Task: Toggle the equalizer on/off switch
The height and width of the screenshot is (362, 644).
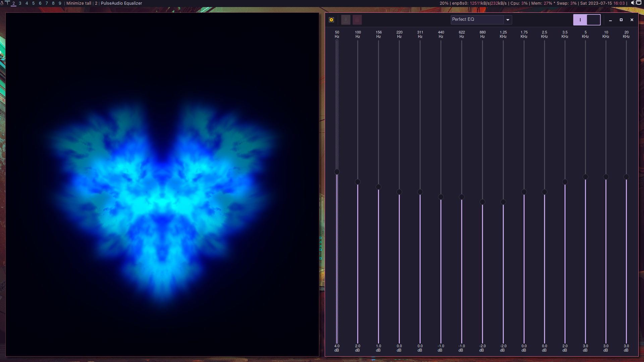Action: tap(587, 20)
